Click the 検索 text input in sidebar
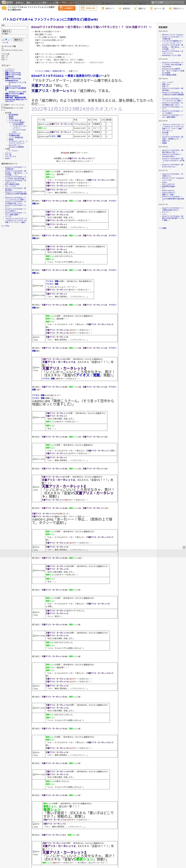The width and height of the screenshot is (186, 868). coord(14,28)
